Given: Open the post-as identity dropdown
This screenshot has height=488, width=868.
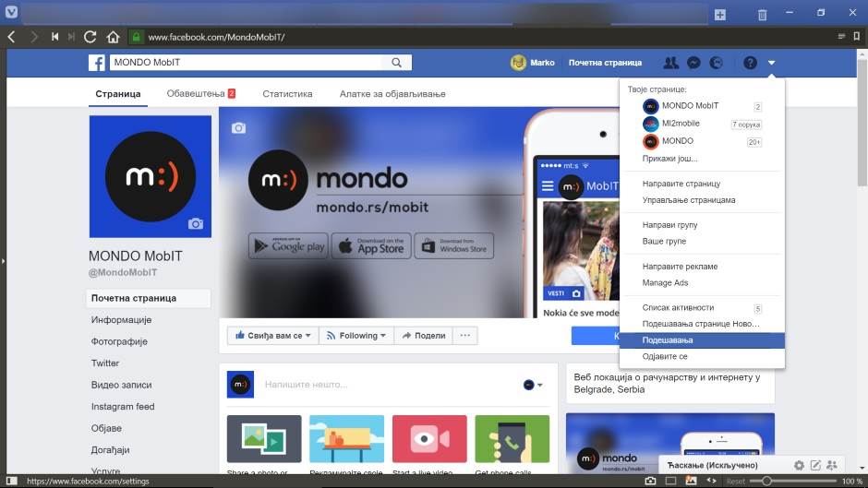Looking at the screenshot, I should tap(533, 385).
